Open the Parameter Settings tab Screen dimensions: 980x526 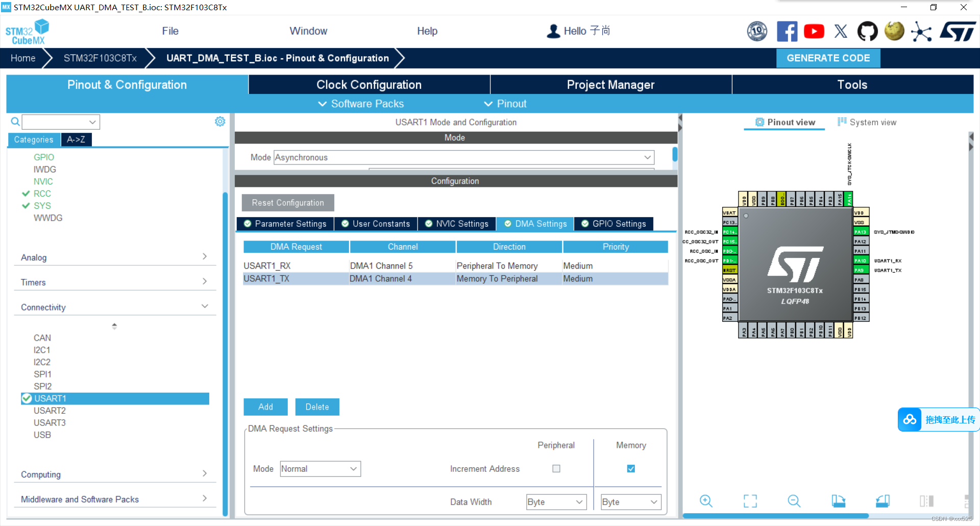285,224
